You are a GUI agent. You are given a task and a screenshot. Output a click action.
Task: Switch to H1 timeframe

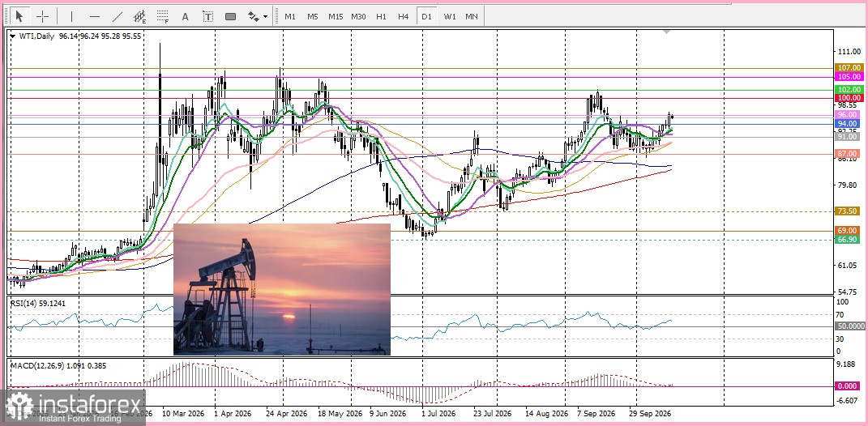click(381, 16)
